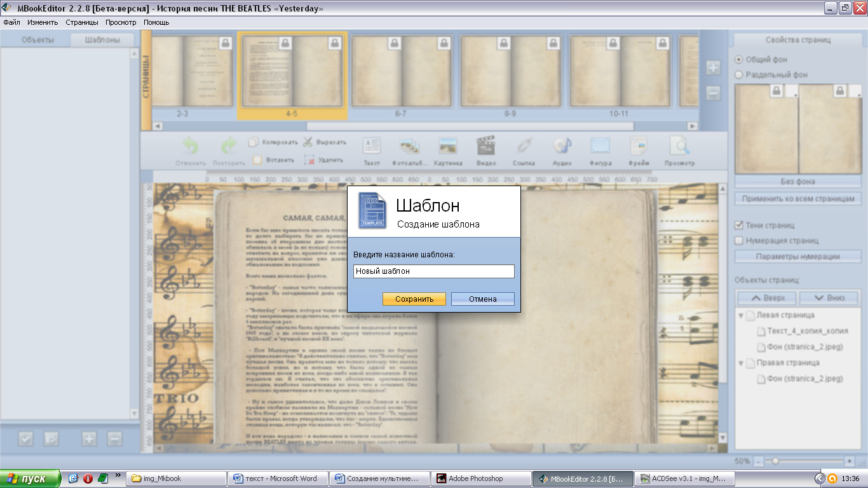The width and height of the screenshot is (868, 488).
Task: Select the Раздельный фон radio button
Action: coord(738,74)
